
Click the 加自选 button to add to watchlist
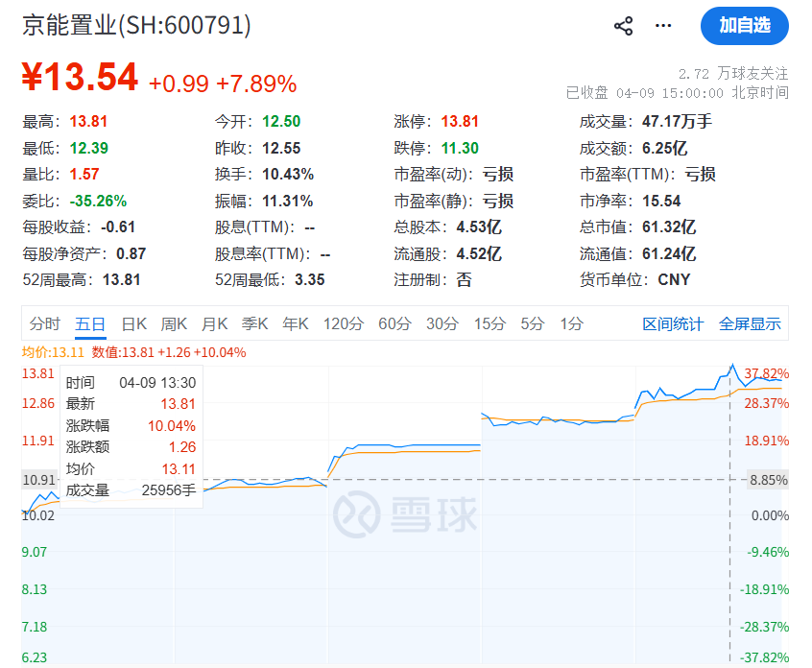point(745,26)
